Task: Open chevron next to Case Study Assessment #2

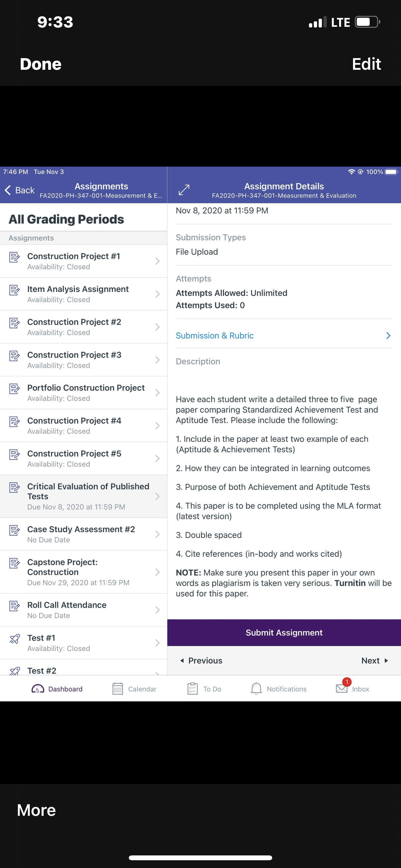Action: click(x=157, y=534)
